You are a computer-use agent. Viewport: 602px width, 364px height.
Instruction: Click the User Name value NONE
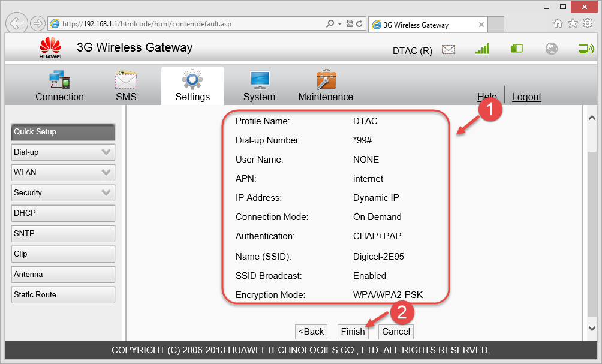tap(366, 160)
